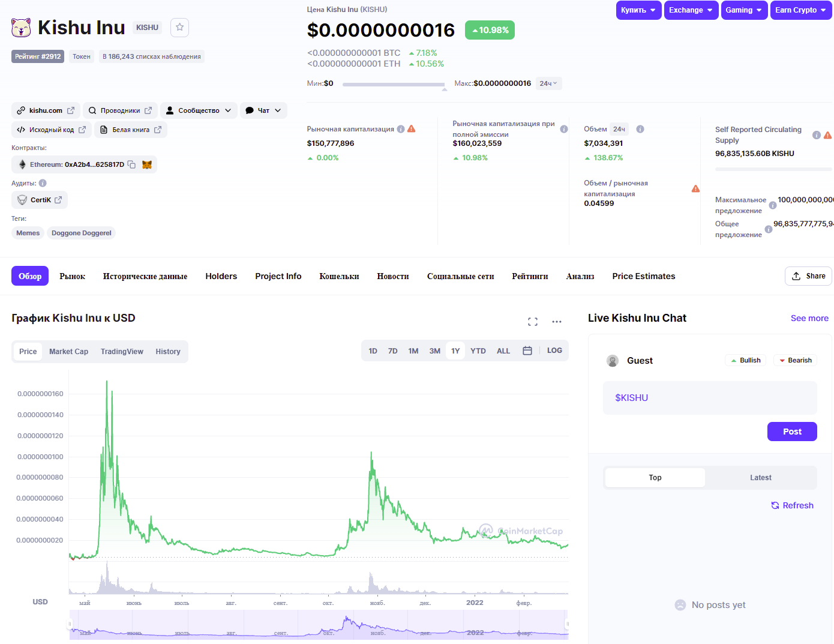Open the Исходный код link
The height and width of the screenshot is (644, 834).
point(52,130)
